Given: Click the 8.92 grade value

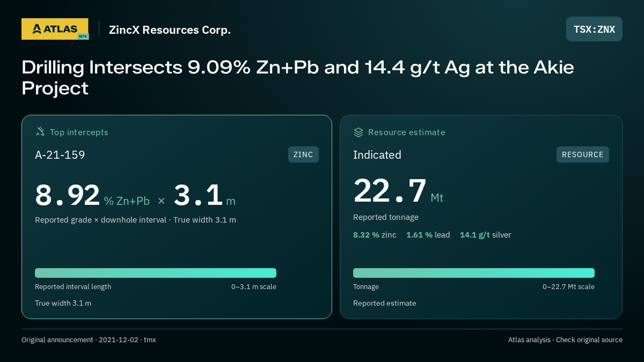Looking at the screenshot, I should coord(68,195).
